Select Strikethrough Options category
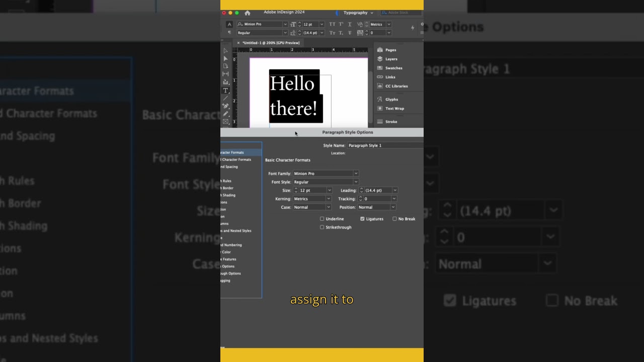This screenshot has width=644, height=362. coord(241,274)
